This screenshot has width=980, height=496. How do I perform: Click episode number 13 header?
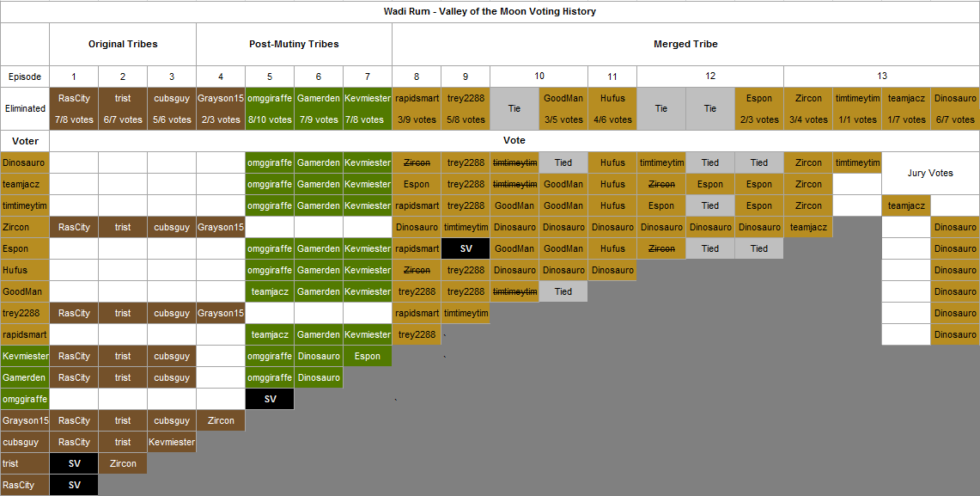881,77
